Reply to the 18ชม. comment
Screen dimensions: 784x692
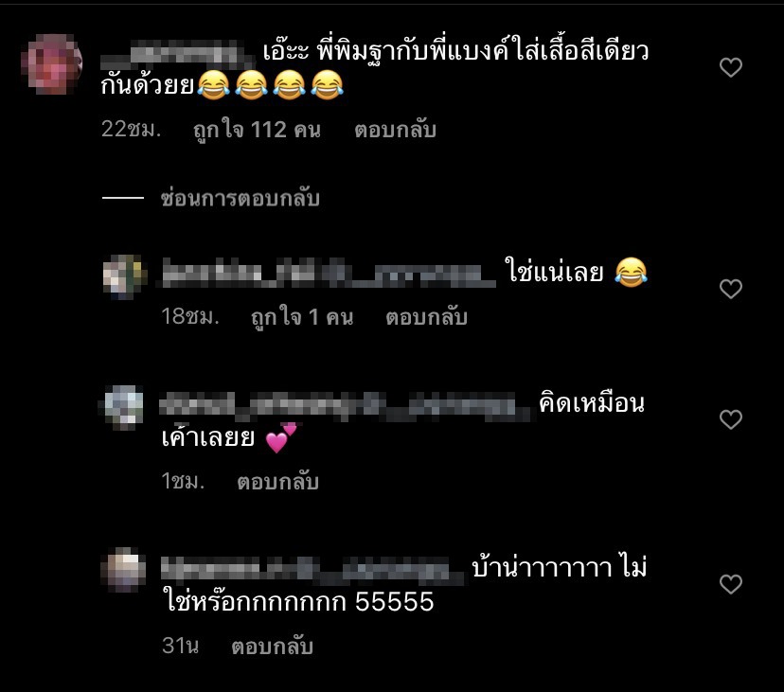426,317
